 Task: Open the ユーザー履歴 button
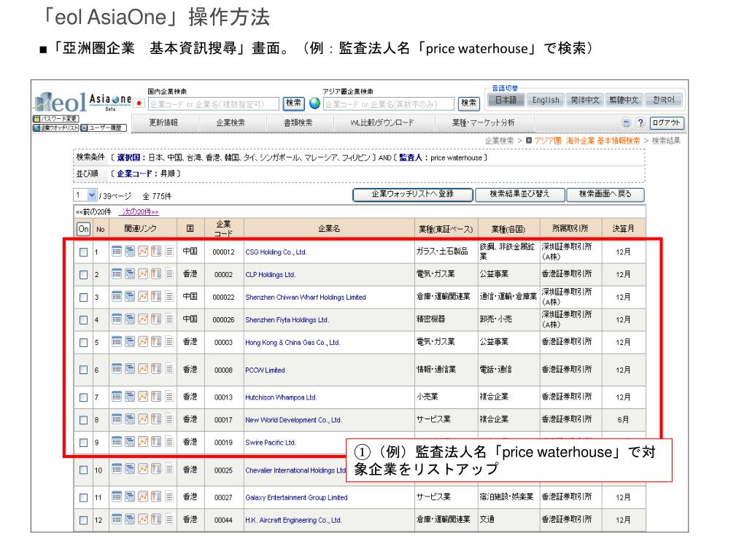(x=104, y=128)
